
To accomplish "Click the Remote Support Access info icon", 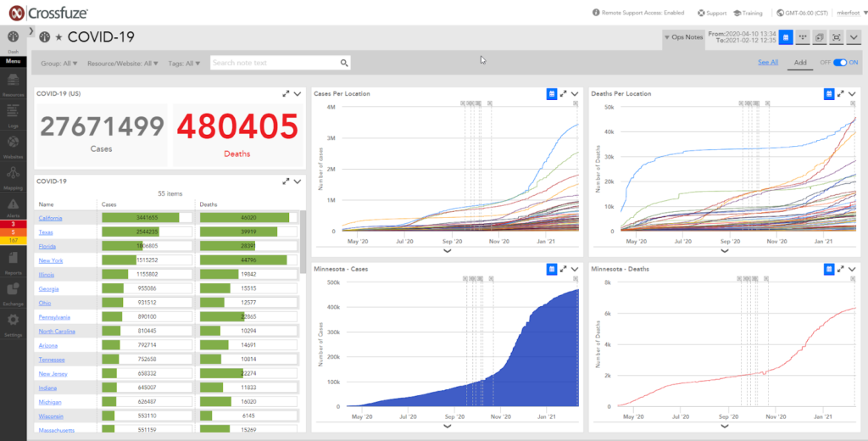I will [x=596, y=12].
